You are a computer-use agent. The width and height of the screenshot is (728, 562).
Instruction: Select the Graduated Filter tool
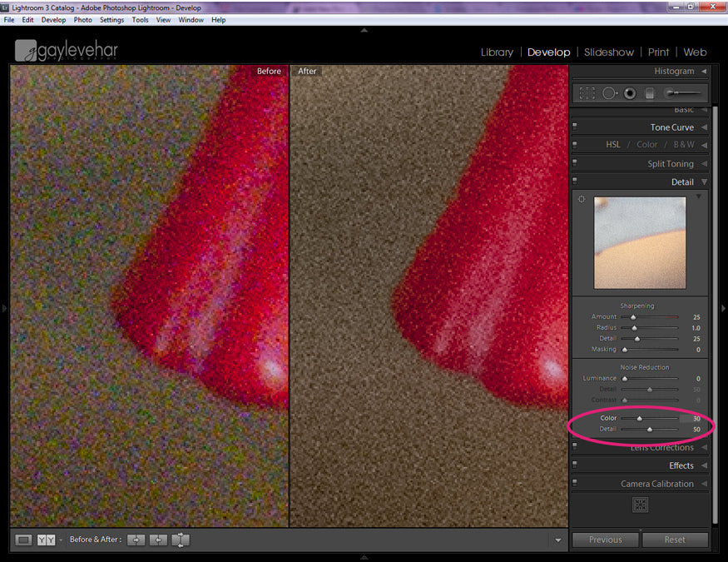tap(650, 93)
